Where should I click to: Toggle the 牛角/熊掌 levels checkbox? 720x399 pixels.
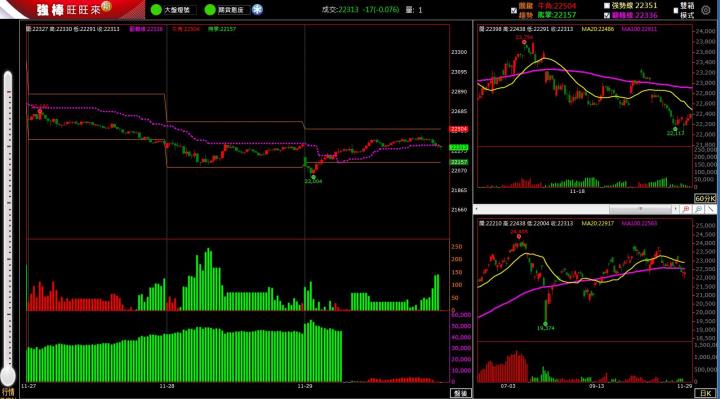514,11
